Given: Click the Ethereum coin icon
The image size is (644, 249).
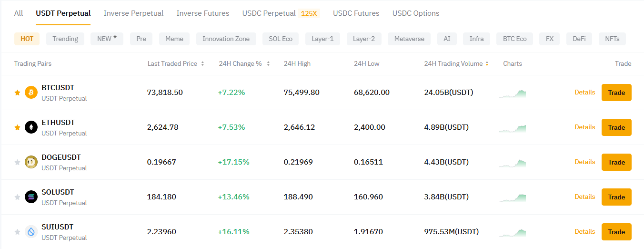Looking at the screenshot, I should [31, 127].
